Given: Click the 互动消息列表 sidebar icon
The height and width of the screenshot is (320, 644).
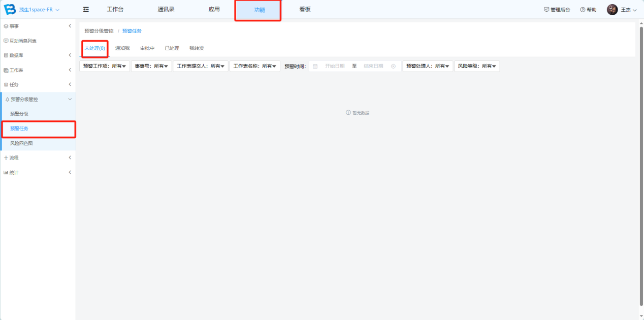Looking at the screenshot, I should (6, 41).
